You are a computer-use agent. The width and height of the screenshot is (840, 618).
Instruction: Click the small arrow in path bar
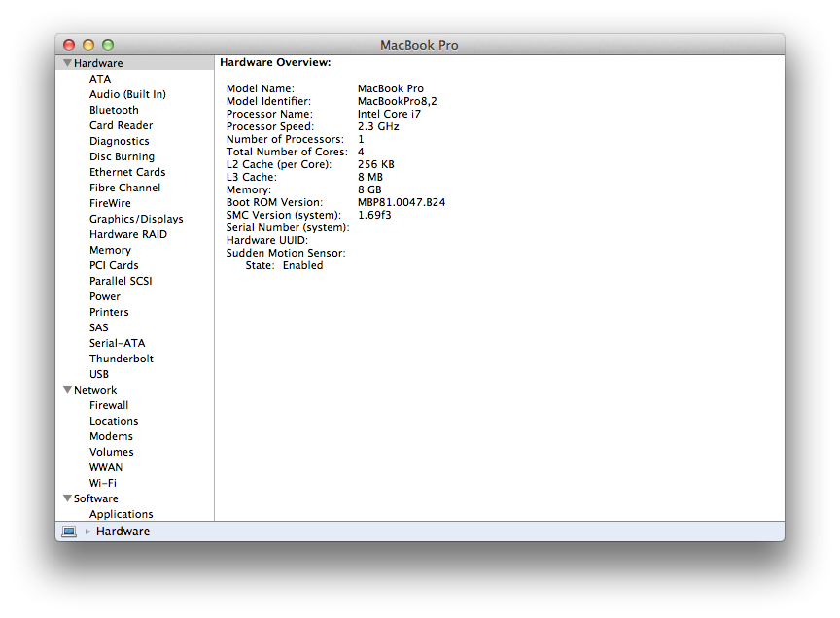87,532
